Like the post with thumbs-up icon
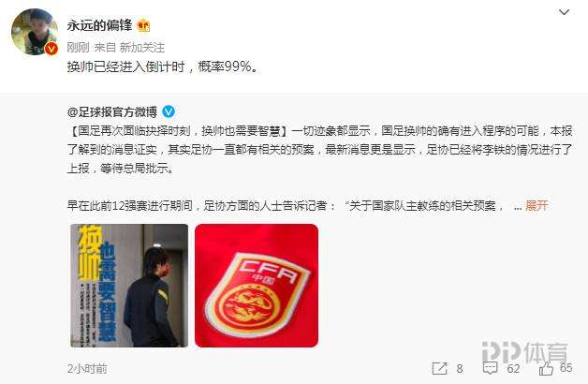Viewport: 588px width, 384px height. [x=546, y=368]
